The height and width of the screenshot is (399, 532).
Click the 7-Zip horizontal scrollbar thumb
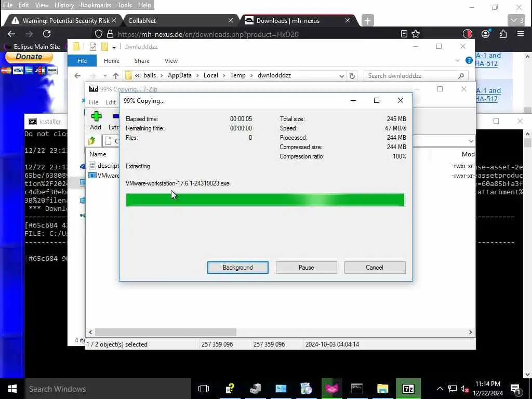coord(166,332)
